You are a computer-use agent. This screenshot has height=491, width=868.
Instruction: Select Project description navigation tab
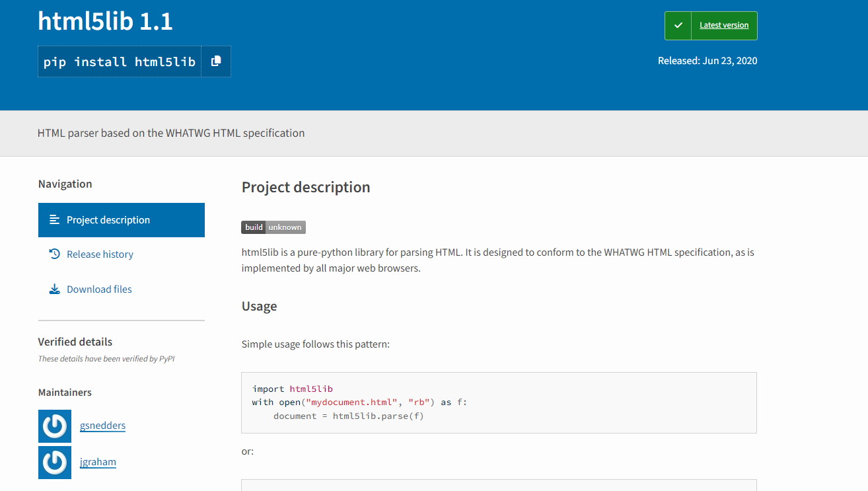(x=122, y=220)
